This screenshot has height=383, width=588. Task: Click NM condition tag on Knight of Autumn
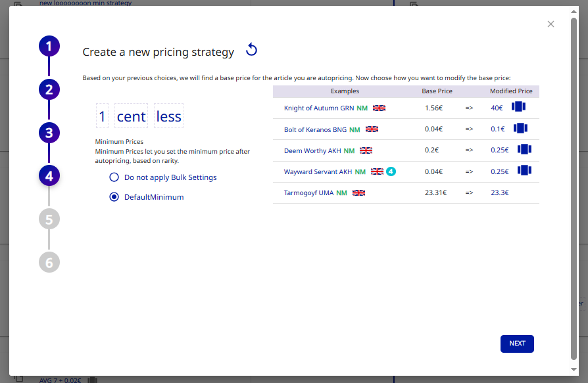[x=362, y=108]
